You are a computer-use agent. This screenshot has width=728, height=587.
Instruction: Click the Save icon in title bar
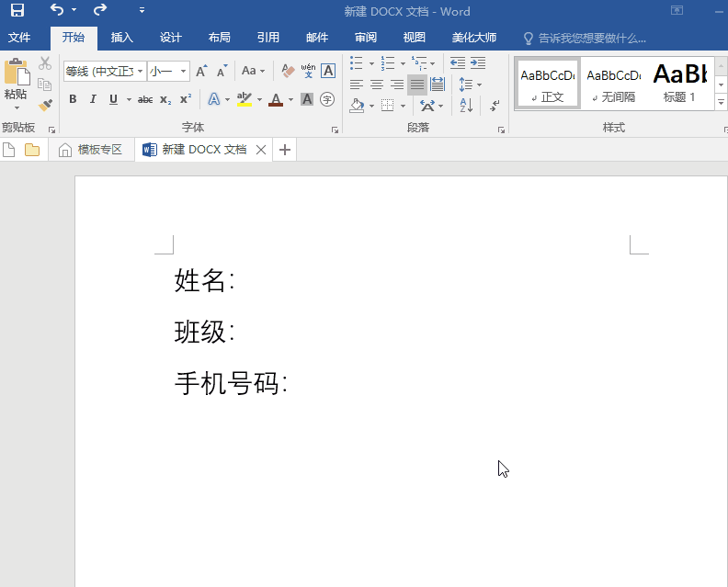point(17,11)
